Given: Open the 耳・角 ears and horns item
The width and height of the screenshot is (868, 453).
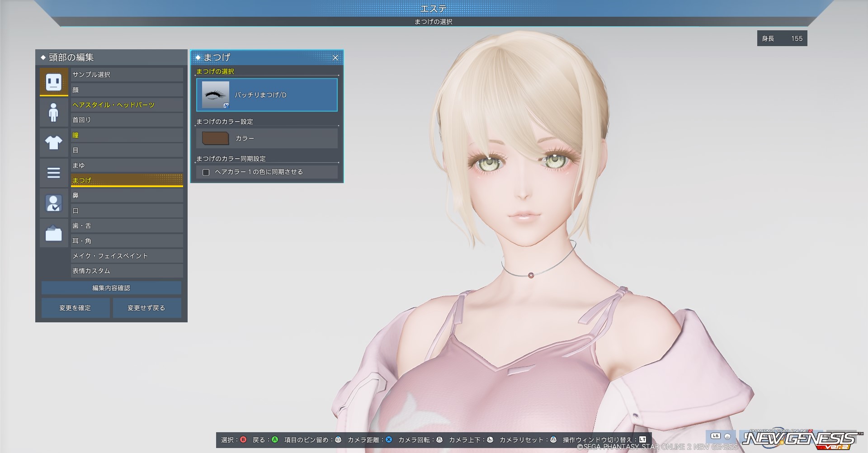Looking at the screenshot, I should point(127,241).
